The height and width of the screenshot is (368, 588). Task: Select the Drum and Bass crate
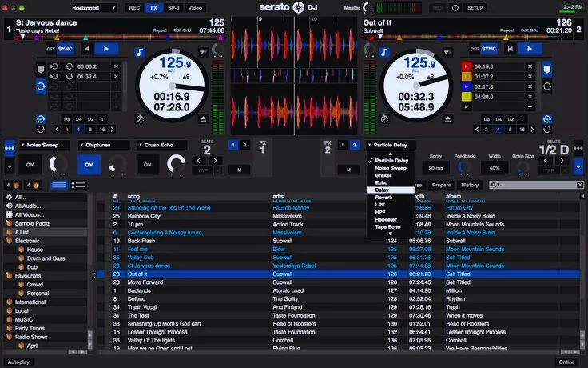coord(46,258)
